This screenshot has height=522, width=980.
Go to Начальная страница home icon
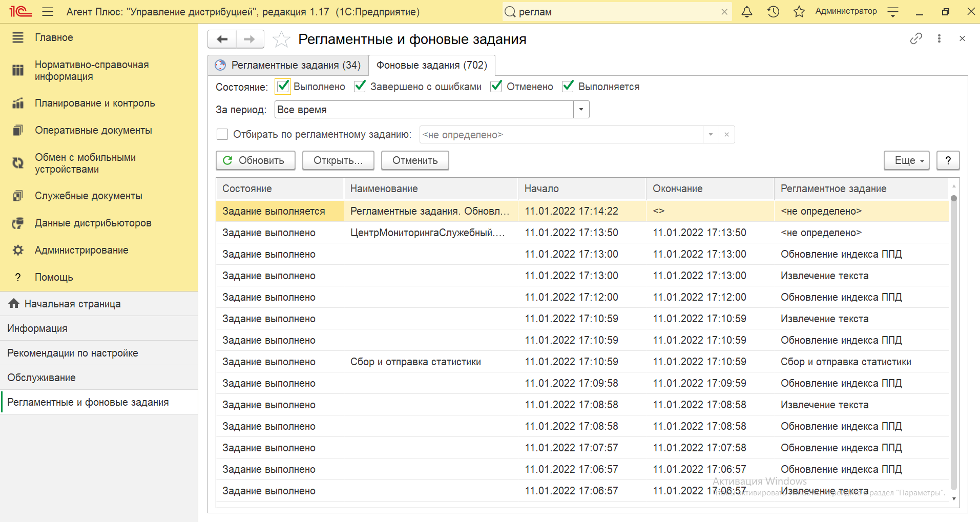(x=14, y=303)
